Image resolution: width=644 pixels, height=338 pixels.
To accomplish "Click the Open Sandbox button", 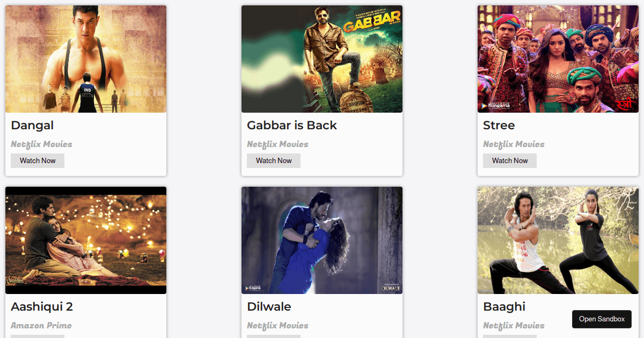I will [602, 319].
